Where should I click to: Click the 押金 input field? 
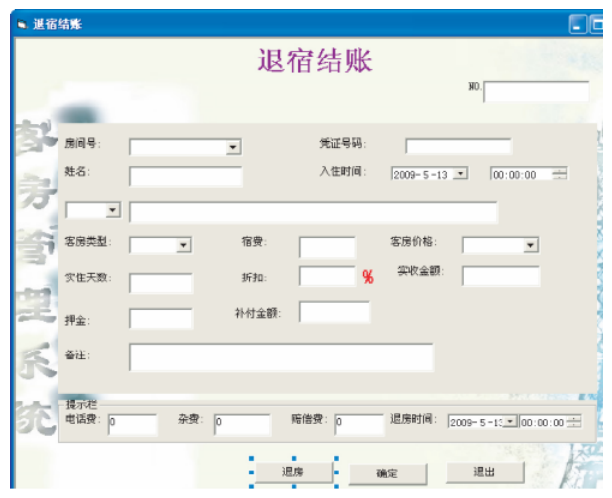(x=161, y=318)
